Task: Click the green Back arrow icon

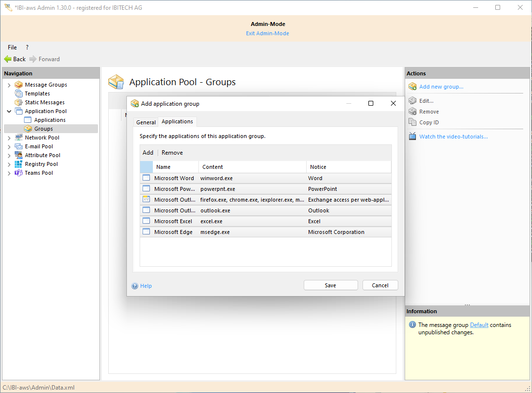Action: click(x=8, y=59)
